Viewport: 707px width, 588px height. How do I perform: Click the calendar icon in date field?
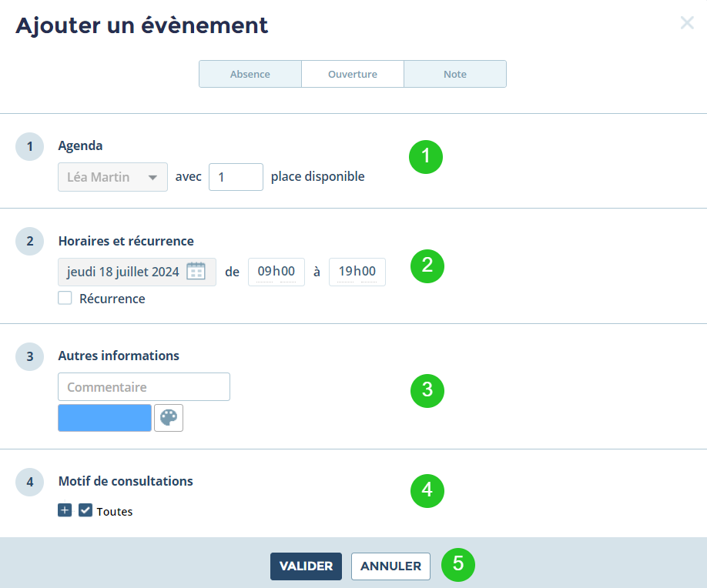(196, 271)
